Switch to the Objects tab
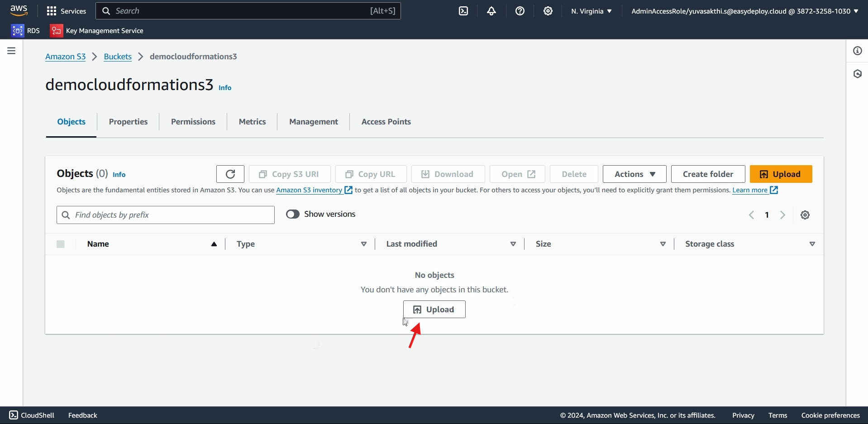The height and width of the screenshot is (424, 868). [x=71, y=122]
